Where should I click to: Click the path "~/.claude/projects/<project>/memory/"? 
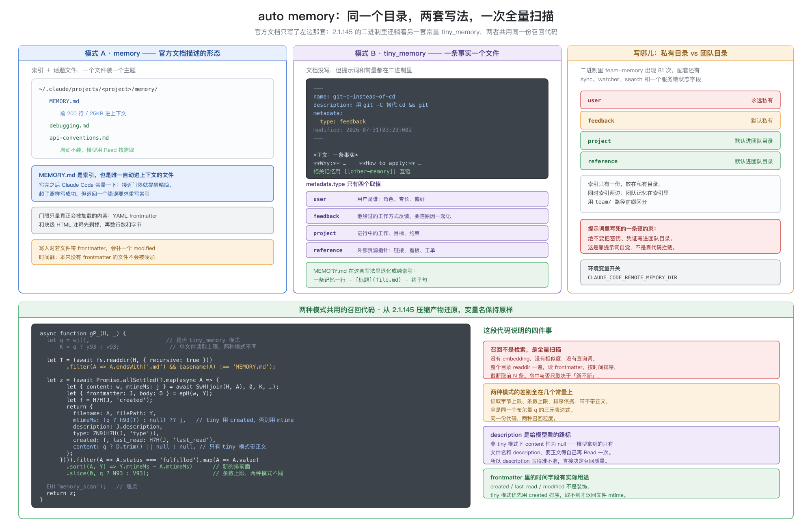(x=98, y=89)
